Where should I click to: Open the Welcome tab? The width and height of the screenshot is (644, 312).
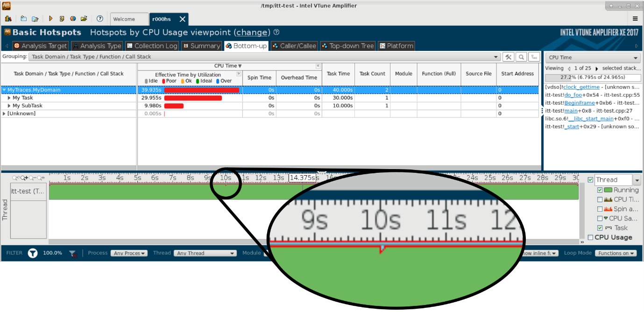point(124,19)
